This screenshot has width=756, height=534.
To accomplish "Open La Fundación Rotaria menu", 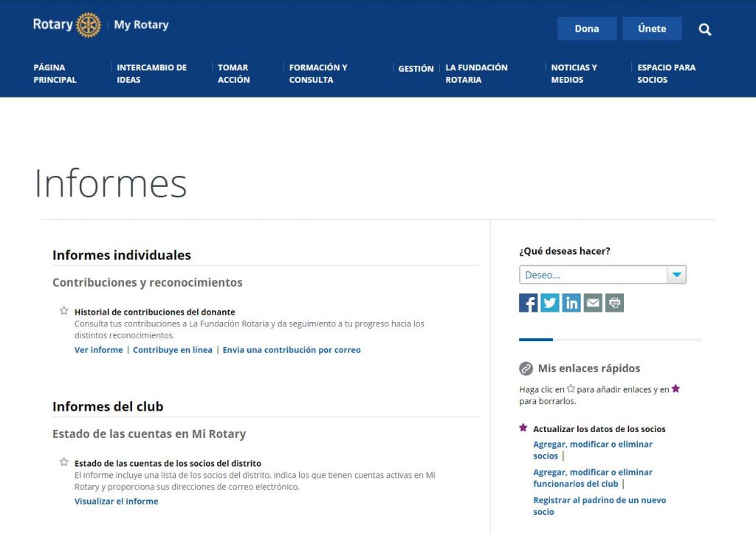I will [x=476, y=73].
